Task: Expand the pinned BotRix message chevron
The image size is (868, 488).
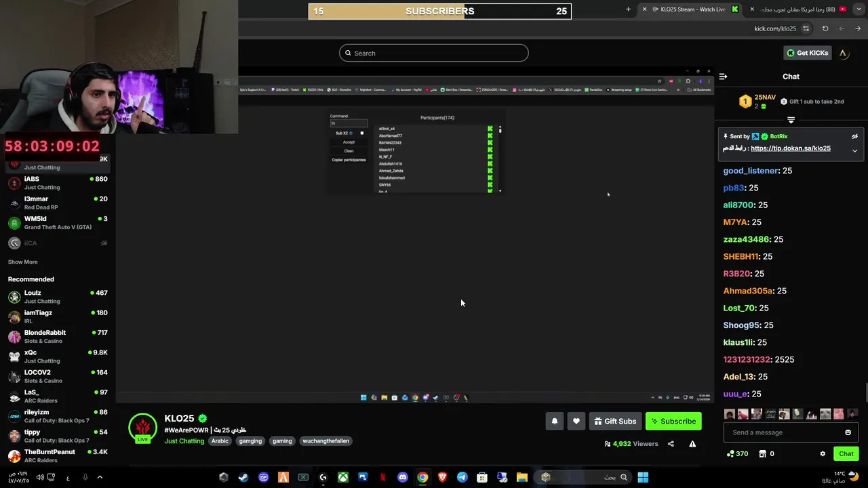Action: (854, 150)
